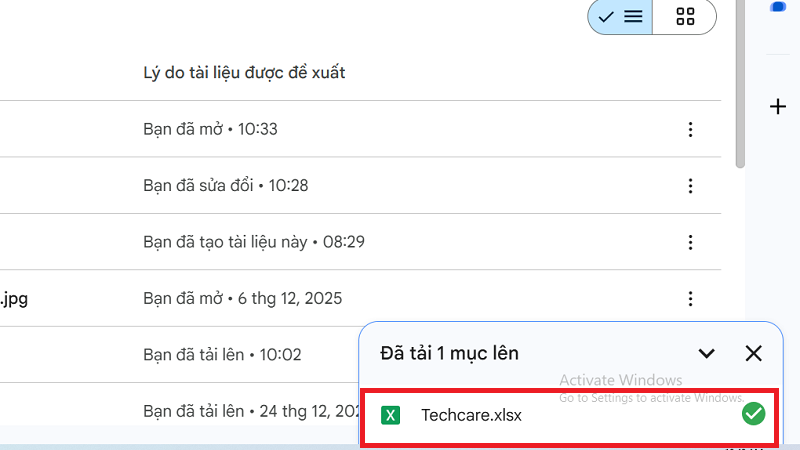Click the Excel file icon beside Techcare.xlsx
This screenshot has height=450, width=800.
click(x=392, y=415)
